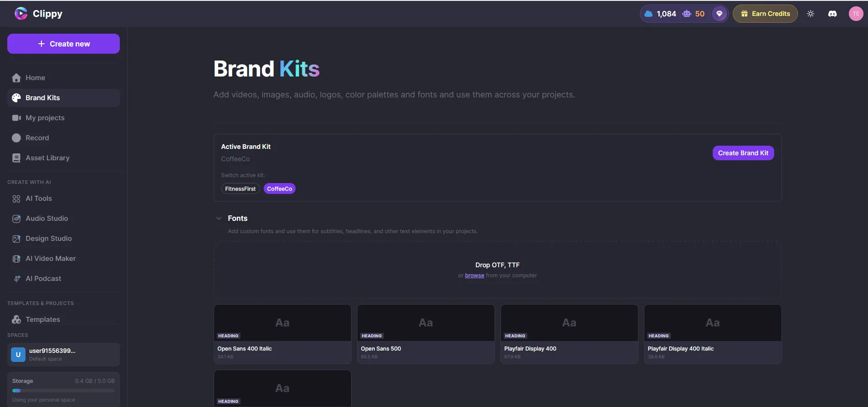This screenshot has height=407, width=868.
Task: Select the CoffeeCo kit chip
Action: (280, 188)
